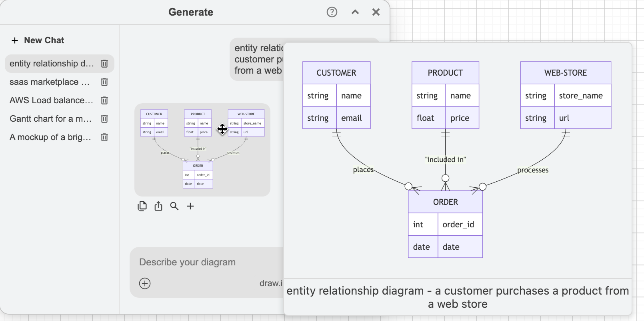
Task: Select the ORDER entity header in preview
Action: click(x=446, y=202)
